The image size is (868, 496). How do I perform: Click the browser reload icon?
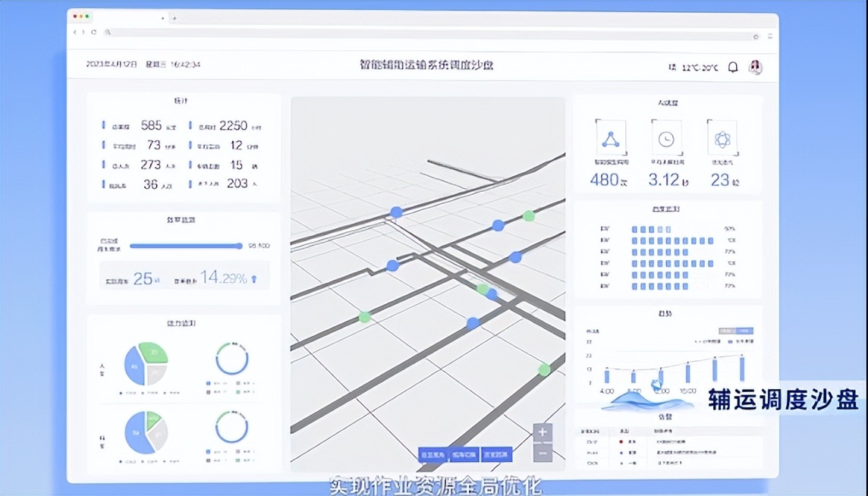click(94, 33)
